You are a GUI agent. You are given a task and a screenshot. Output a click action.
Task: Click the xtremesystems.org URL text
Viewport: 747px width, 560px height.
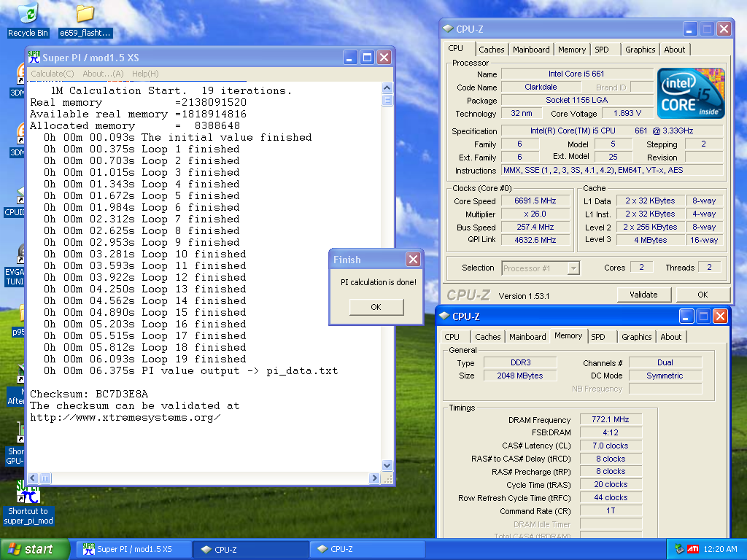point(125,418)
